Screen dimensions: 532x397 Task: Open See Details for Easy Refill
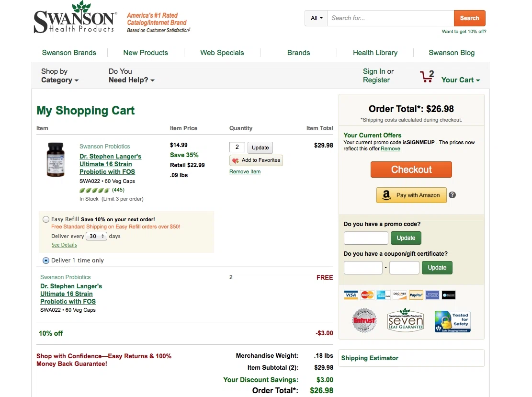click(64, 245)
